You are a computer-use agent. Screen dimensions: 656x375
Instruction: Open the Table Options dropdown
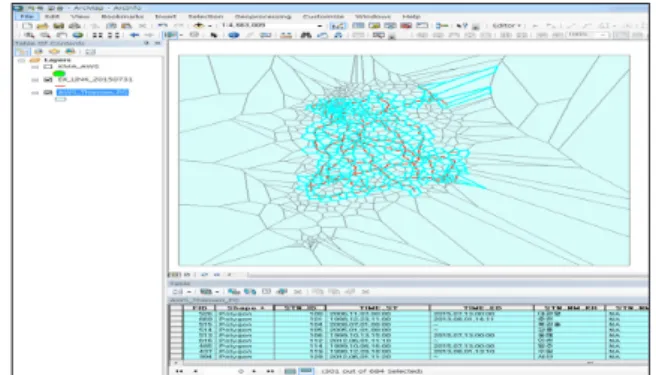point(182,292)
